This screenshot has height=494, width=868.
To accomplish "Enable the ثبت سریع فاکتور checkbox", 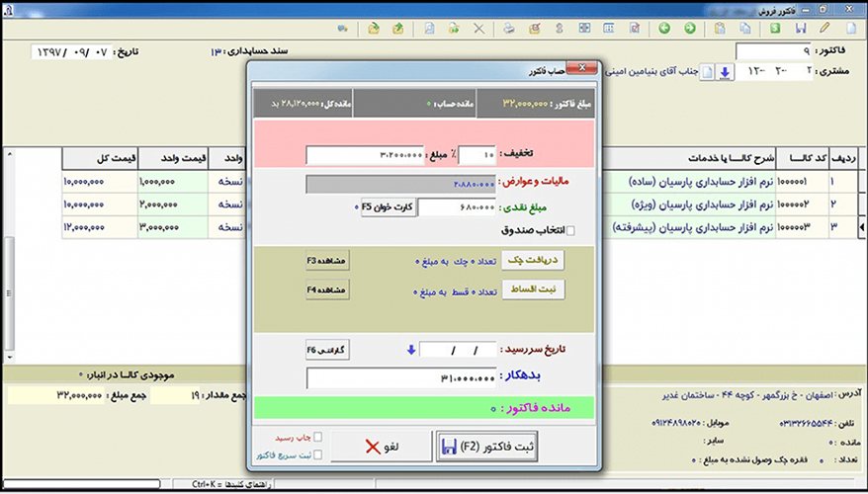I will (x=317, y=454).
